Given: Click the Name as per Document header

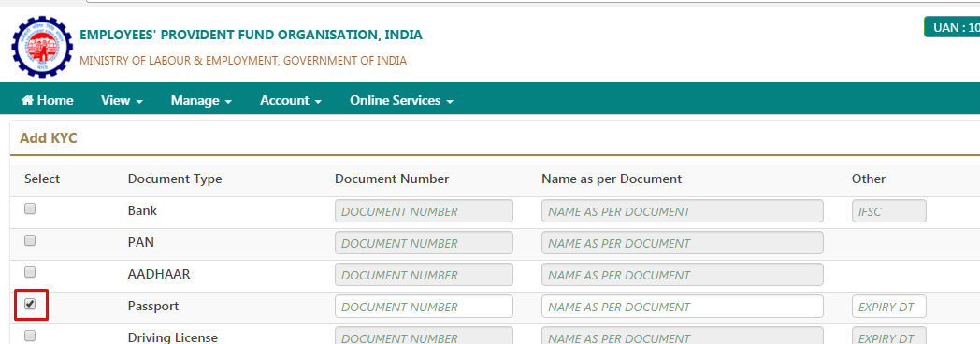Looking at the screenshot, I should click(x=612, y=179).
